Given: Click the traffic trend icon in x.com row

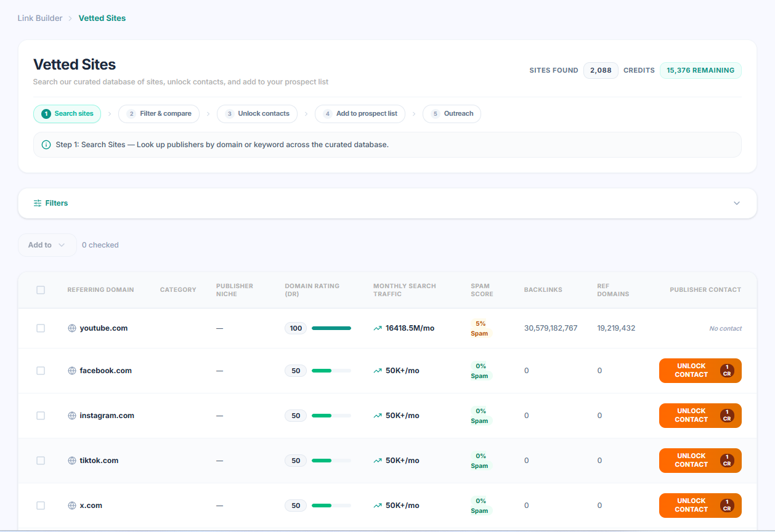Looking at the screenshot, I should point(378,506).
